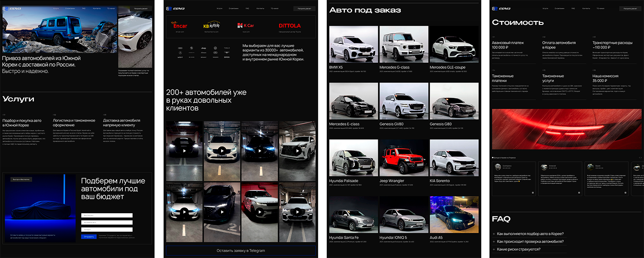Open "Больше отзывов на Яндекс" link
Image resolution: width=644 pixels, height=258 pixels.
click(x=504, y=158)
